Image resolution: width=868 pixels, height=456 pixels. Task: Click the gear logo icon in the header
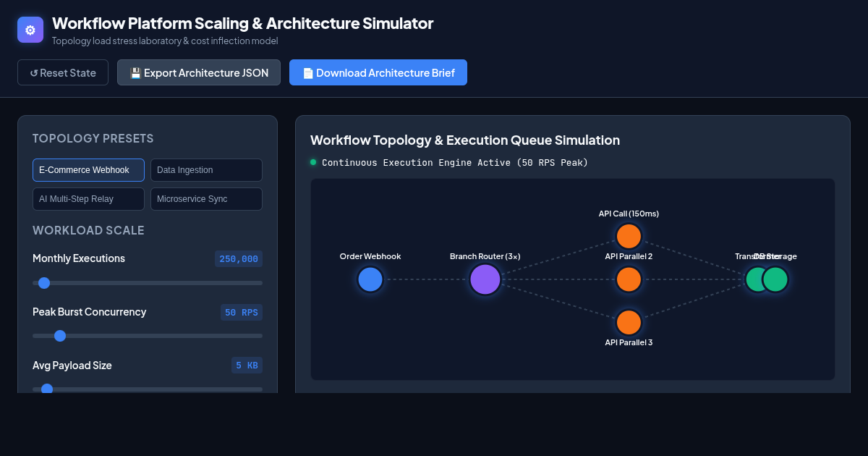pos(30,30)
